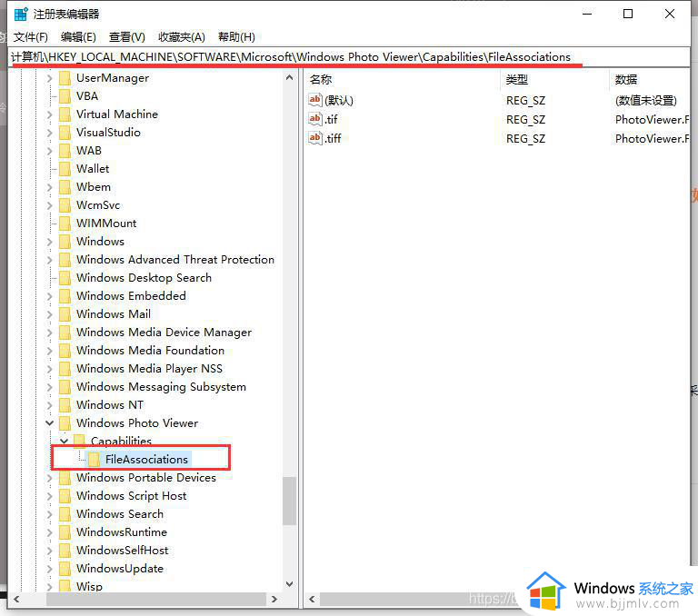Open the 帮助(H) menu

click(x=236, y=37)
